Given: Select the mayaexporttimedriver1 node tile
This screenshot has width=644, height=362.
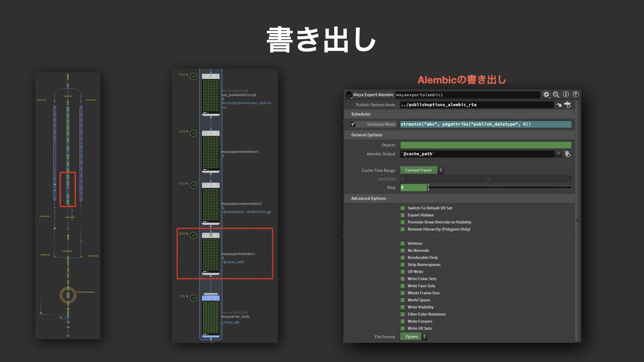Looking at the screenshot, I should tap(211, 152).
